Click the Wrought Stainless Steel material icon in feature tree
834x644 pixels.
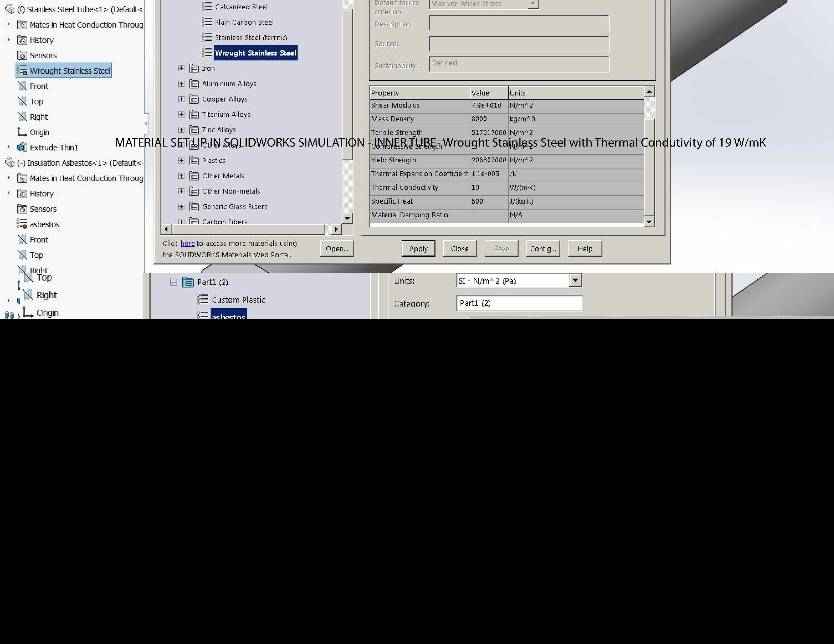pyautogui.click(x=22, y=71)
